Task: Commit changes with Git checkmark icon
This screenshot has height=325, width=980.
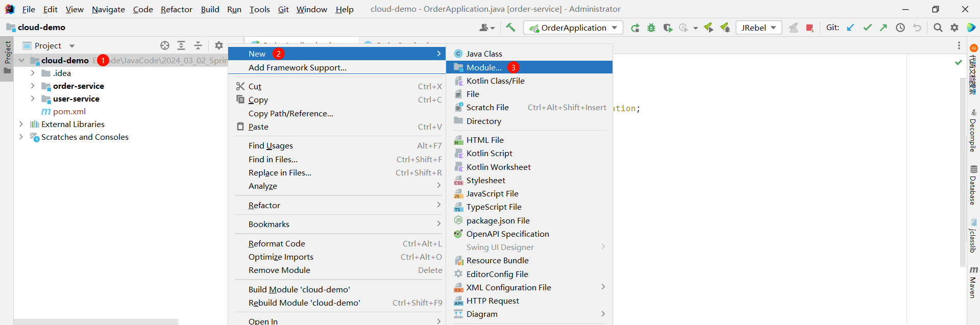Action: tap(867, 28)
